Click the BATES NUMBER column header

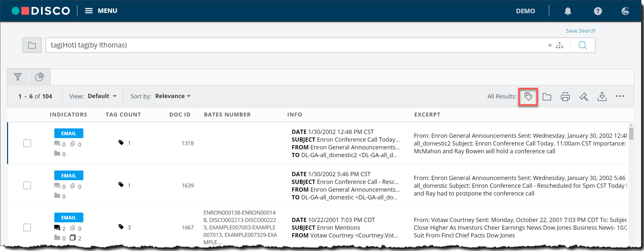click(227, 115)
